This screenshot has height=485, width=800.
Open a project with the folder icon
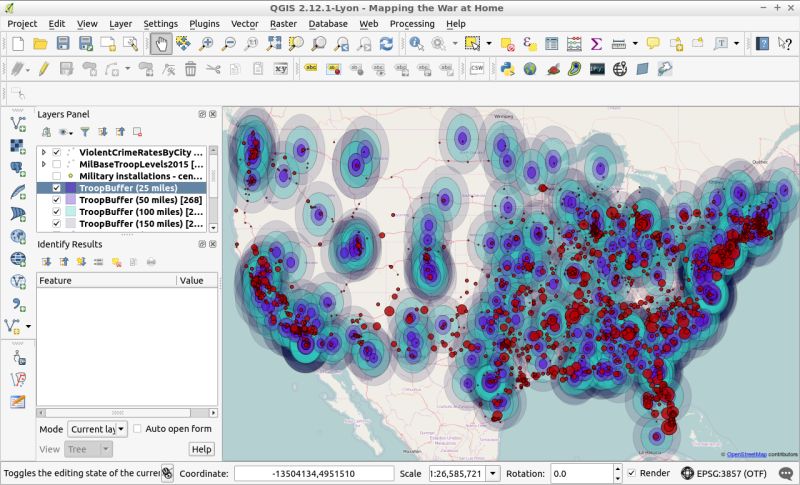pyautogui.click(x=40, y=44)
